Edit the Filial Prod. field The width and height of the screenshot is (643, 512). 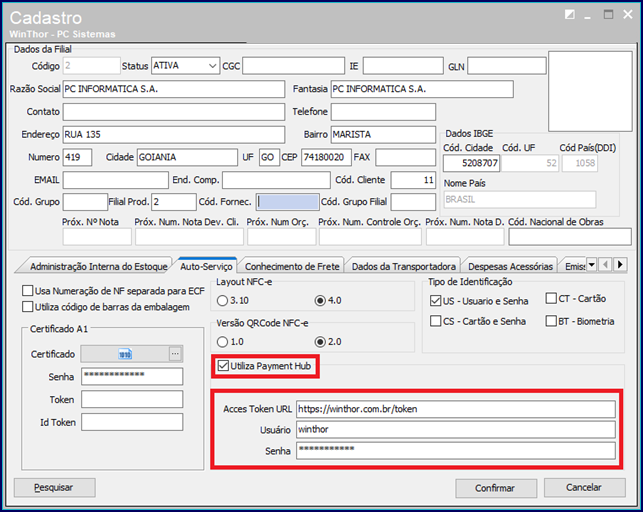click(174, 202)
